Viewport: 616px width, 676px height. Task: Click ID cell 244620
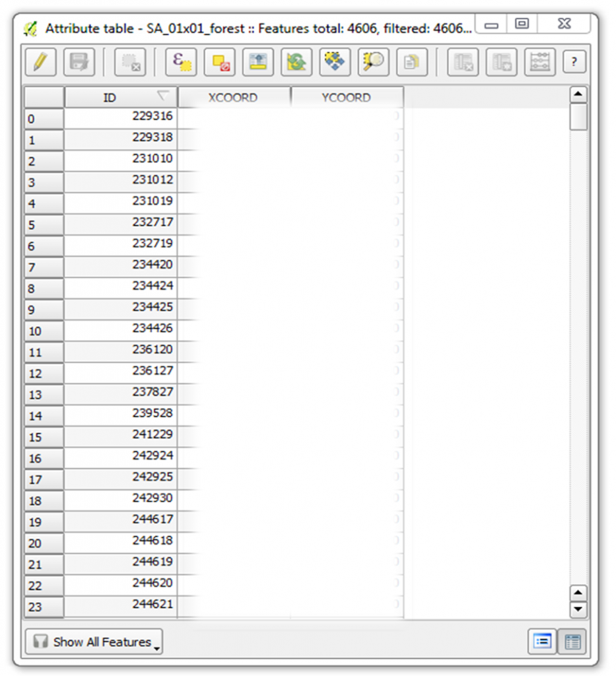click(121, 585)
